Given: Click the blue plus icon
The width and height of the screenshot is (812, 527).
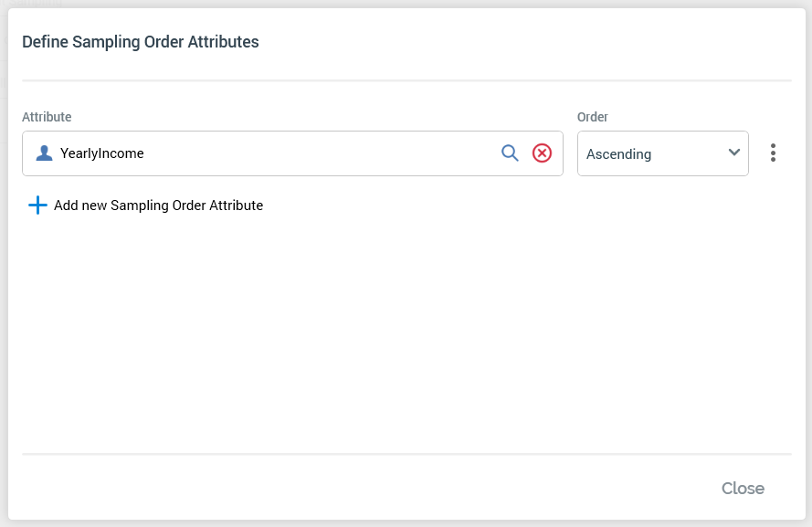Looking at the screenshot, I should tap(37, 206).
